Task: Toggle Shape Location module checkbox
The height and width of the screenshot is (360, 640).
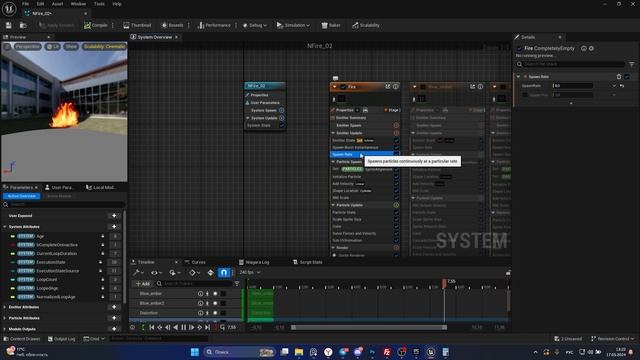Action: tap(396, 191)
